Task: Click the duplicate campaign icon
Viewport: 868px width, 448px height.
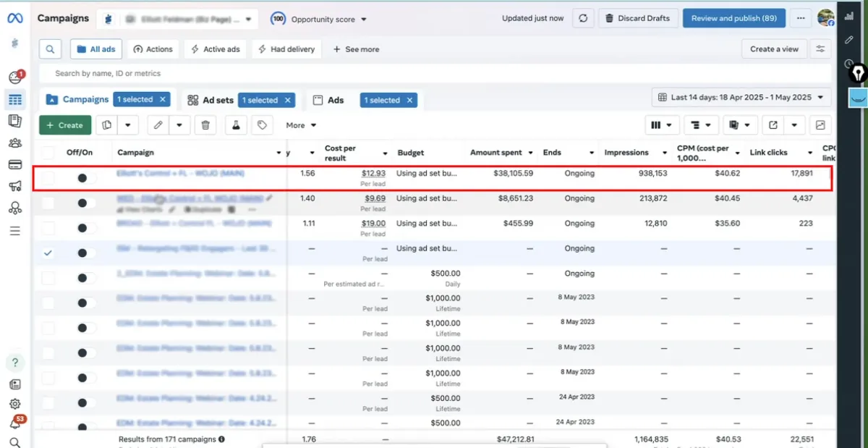Action: click(x=107, y=125)
